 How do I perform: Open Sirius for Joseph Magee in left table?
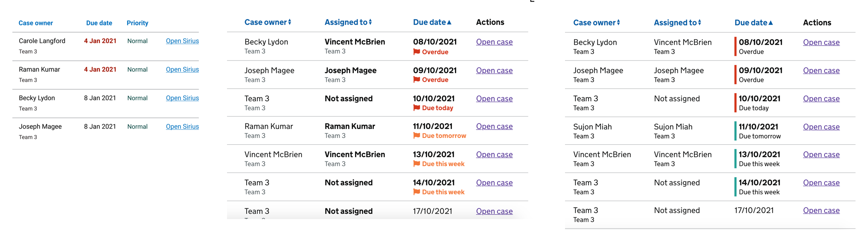[x=182, y=126]
